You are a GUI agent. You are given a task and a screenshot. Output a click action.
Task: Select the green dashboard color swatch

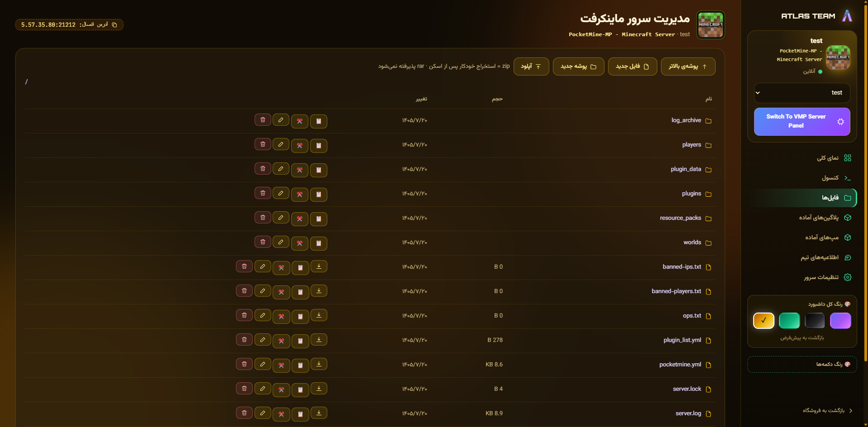point(789,321)
